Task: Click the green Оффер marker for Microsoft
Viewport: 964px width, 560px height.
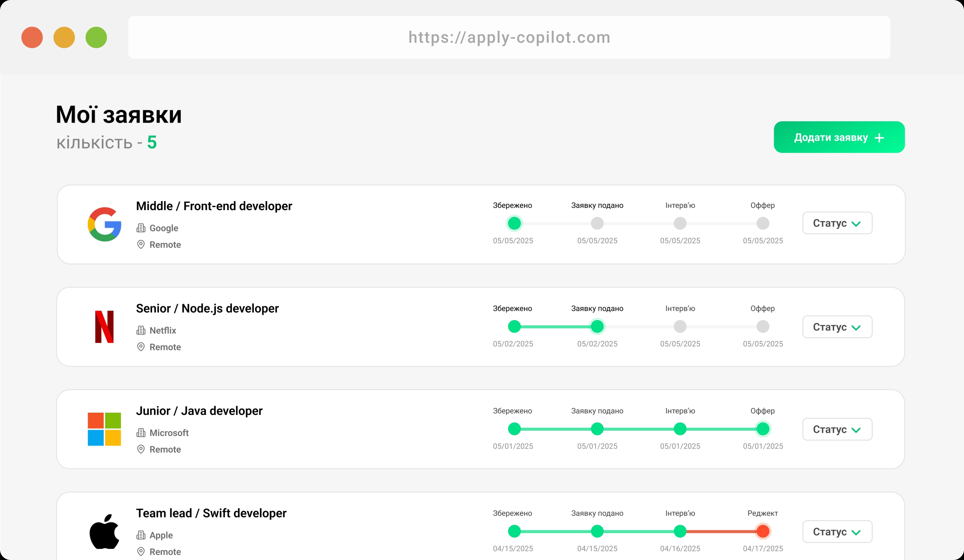Action: 763,429
